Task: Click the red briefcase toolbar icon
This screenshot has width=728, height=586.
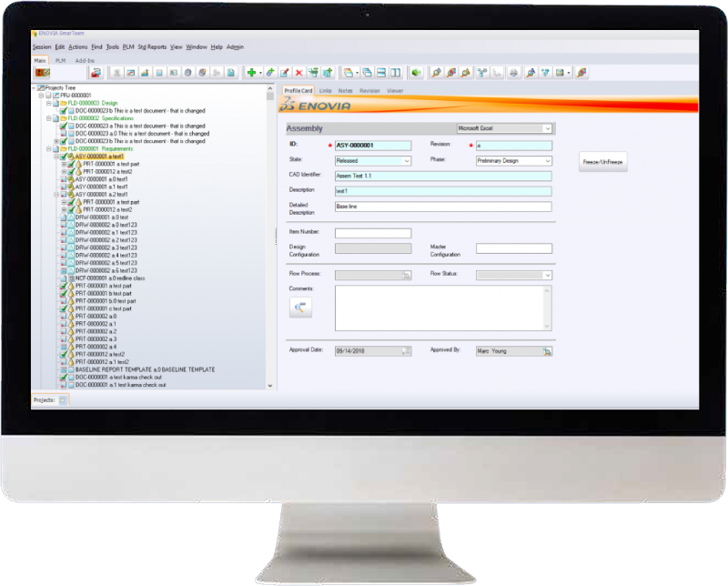Action: (96, 73)
